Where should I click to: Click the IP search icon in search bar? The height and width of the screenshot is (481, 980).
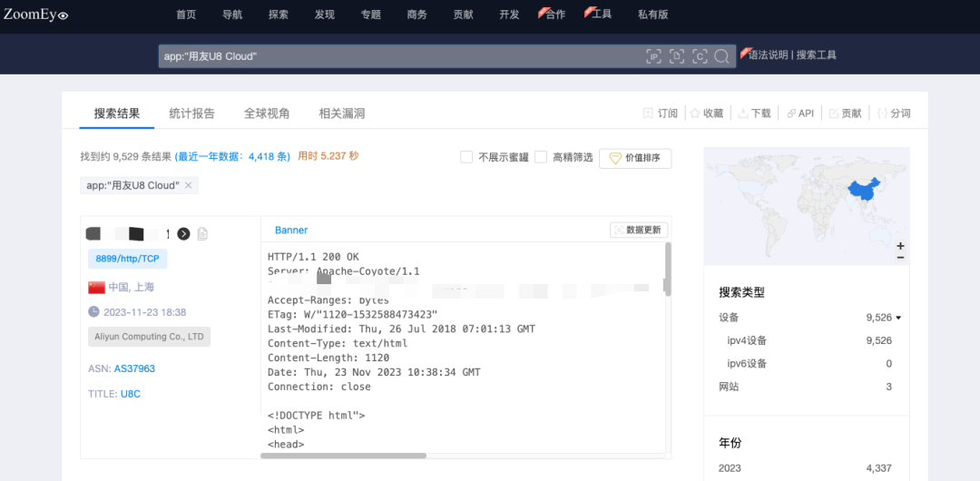tap(653, 56)
